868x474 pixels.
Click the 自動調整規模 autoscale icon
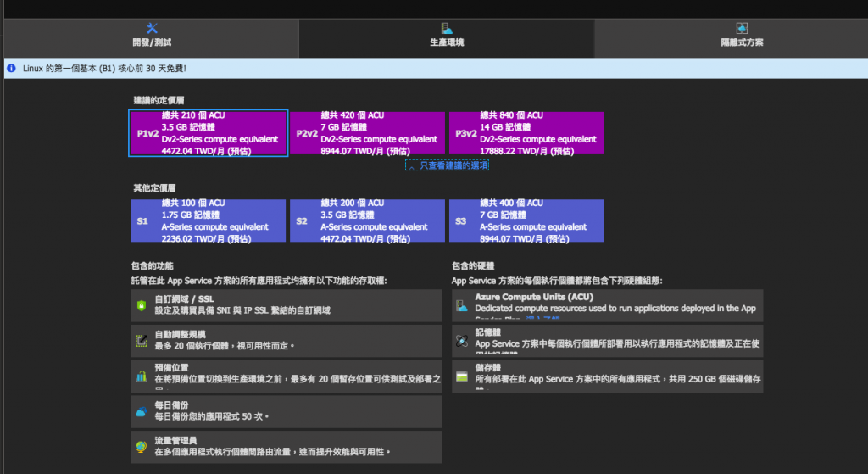pyautogui.click(x=142, y=341)
